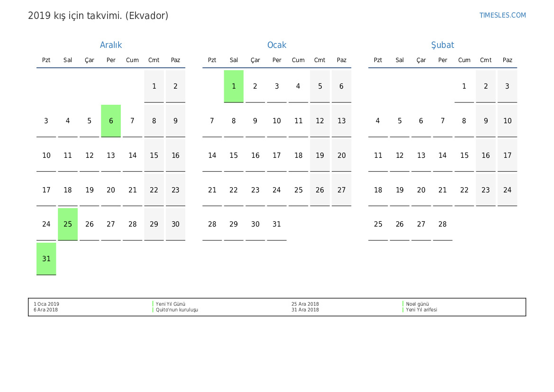The width and height of the screenshot is (554, 392).
Task: Select January 31 in the Ocak calendar
Action: 277,224
